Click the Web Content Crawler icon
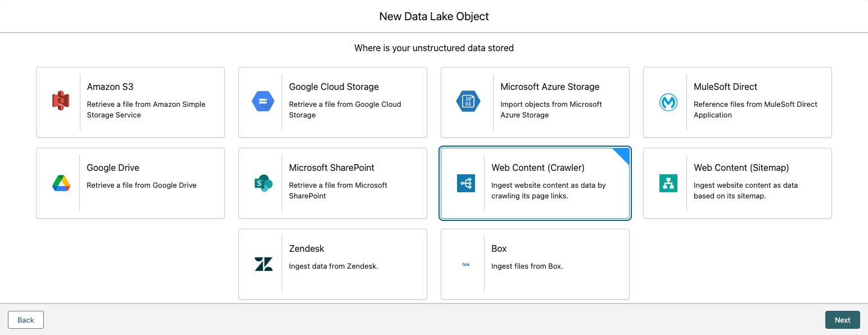 465,183
